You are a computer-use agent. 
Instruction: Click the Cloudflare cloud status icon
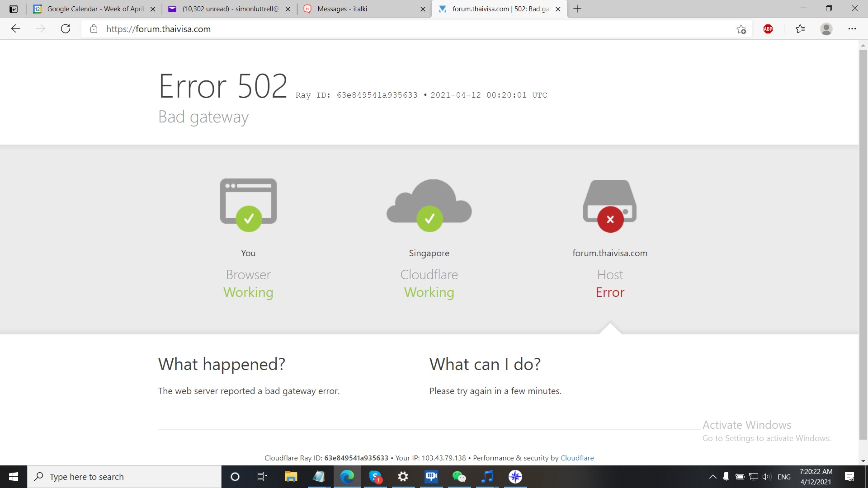(429, 205)
